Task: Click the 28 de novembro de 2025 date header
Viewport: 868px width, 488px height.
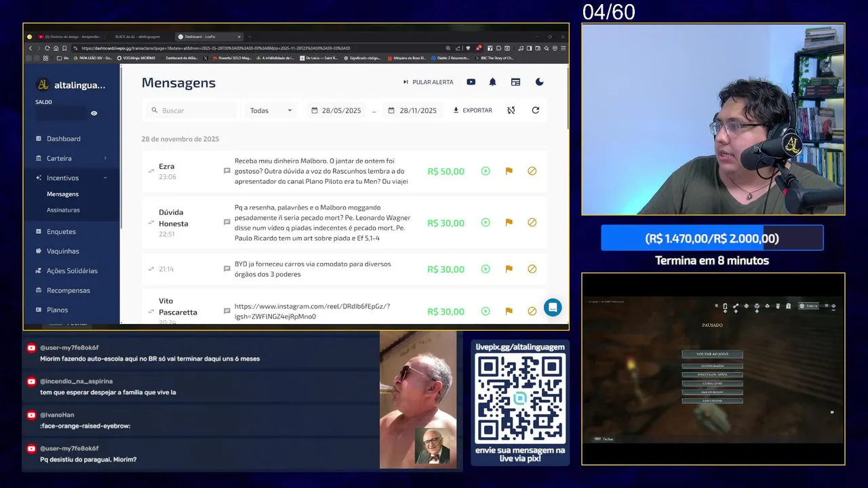Action: coord(180,139)
